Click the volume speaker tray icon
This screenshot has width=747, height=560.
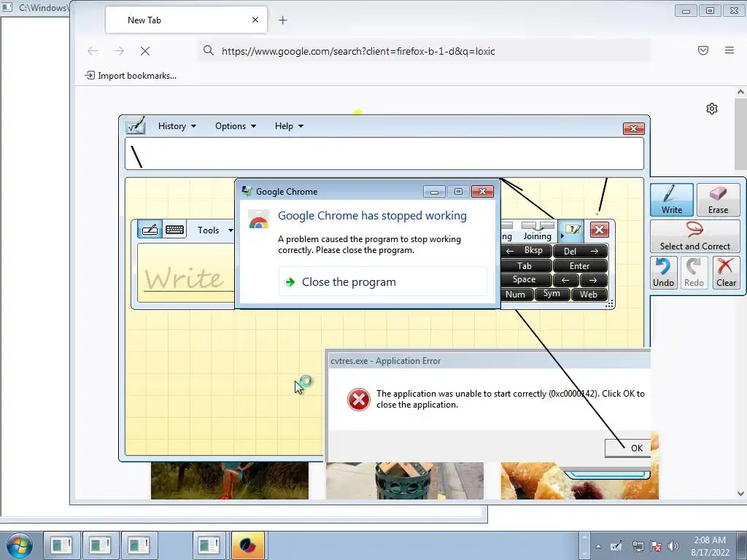pyautogui.click(x=673, y=546)
